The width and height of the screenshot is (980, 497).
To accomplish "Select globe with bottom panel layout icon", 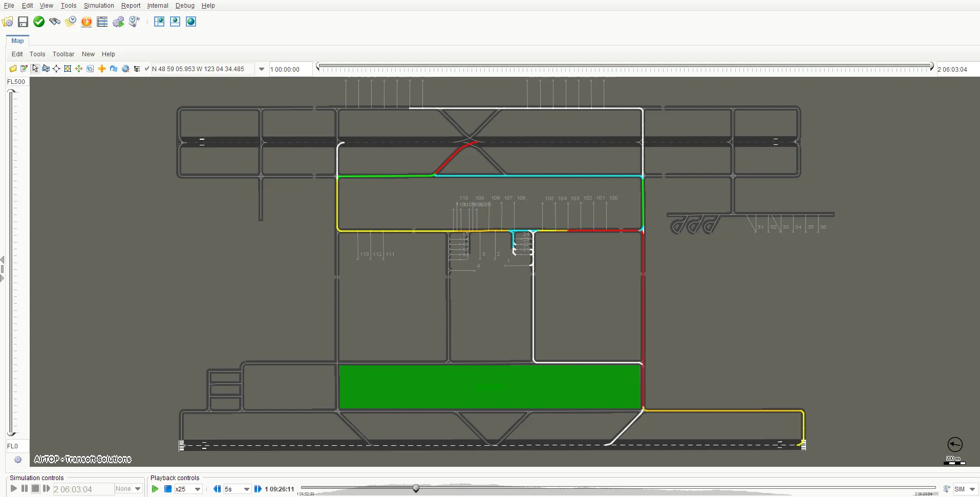I will (175, 21).
